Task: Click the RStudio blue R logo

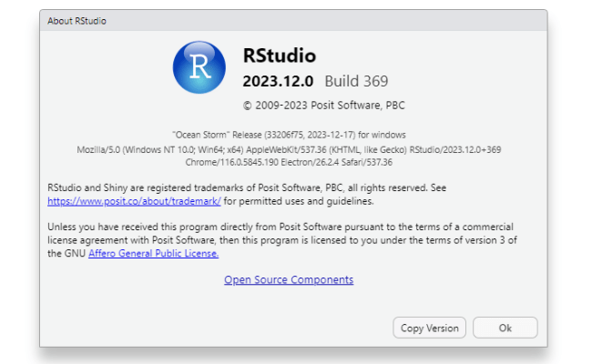Action: click(199, 67)
